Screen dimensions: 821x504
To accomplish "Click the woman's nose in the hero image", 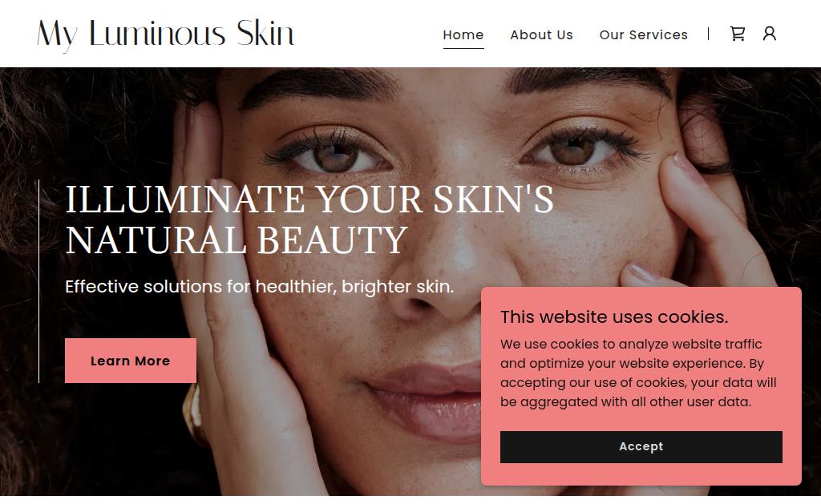I will pyautogui.click(x=451, y=272).
